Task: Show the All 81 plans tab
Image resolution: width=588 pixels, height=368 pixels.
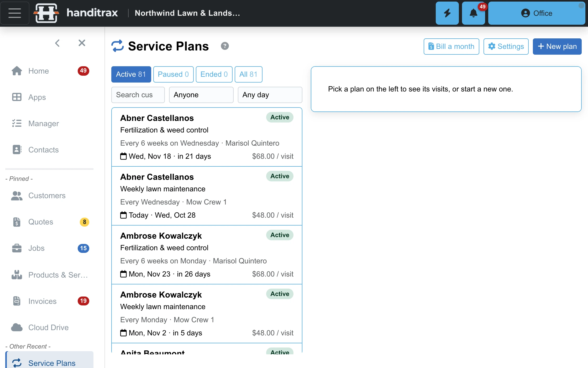Action: [x=248, y=74]
